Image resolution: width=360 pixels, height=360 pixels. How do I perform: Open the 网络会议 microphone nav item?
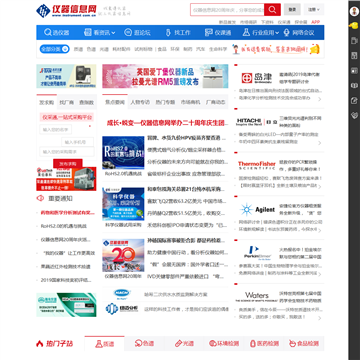(x=299, y=32)
